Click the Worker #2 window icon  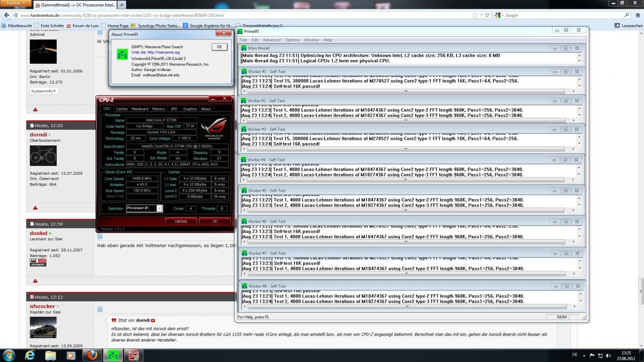tap(244, 100)
